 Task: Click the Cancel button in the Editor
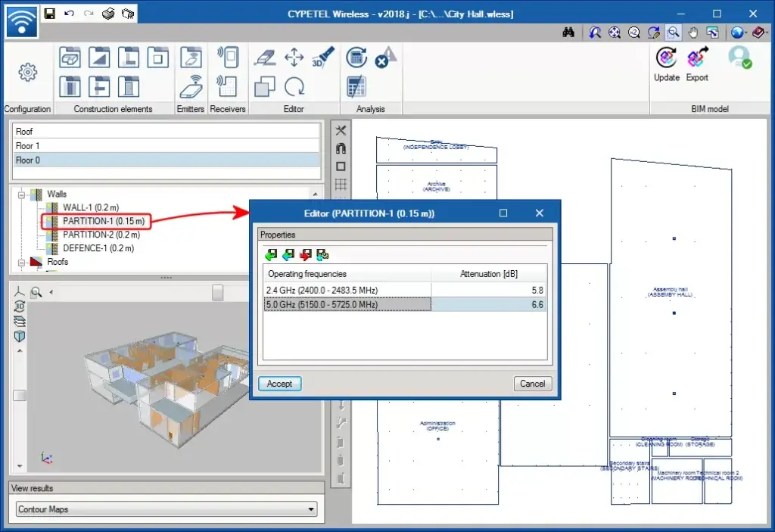point(532,384)
